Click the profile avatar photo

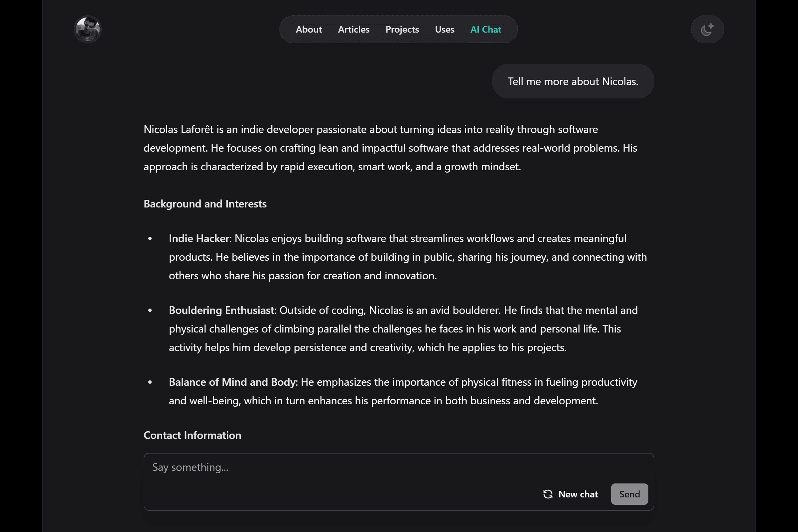click(x=87, y=29)
